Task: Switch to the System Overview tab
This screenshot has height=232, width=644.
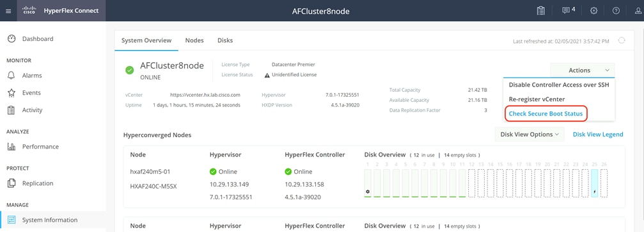Action: click(146, 40)
